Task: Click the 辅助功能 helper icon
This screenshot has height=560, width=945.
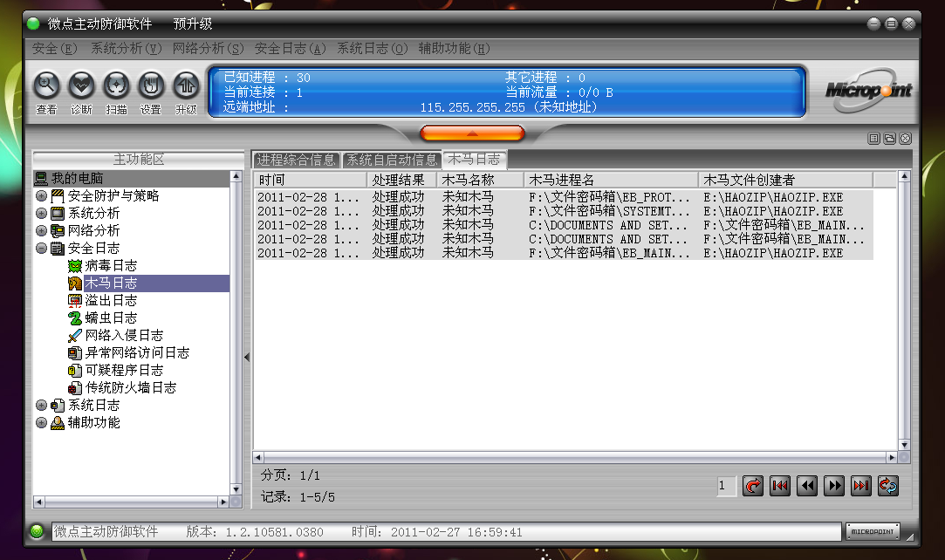Action: click(x=58, y=423)
